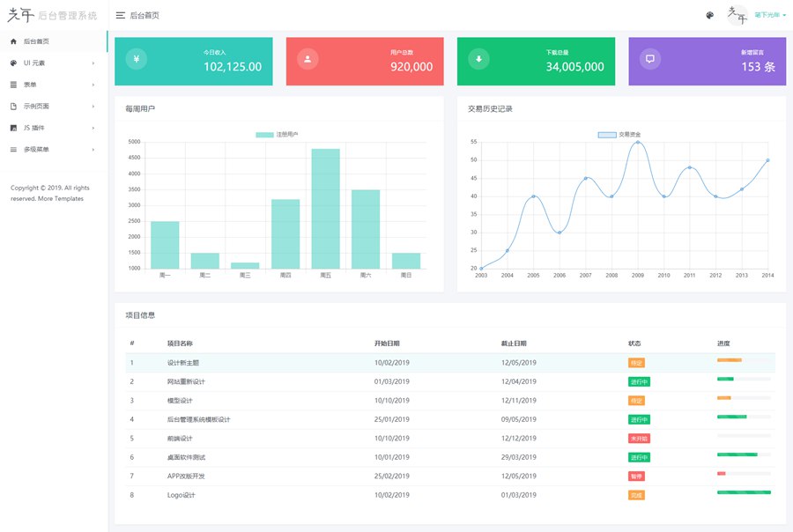Screen dimensions: 793x532
Task: Click the user avatar in the header
Action: [x=737, y=15]
